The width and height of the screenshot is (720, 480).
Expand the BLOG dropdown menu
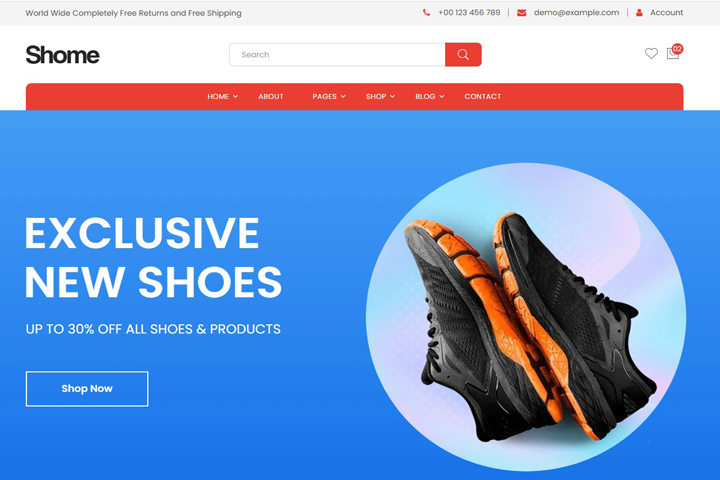[x=429, y=96]
